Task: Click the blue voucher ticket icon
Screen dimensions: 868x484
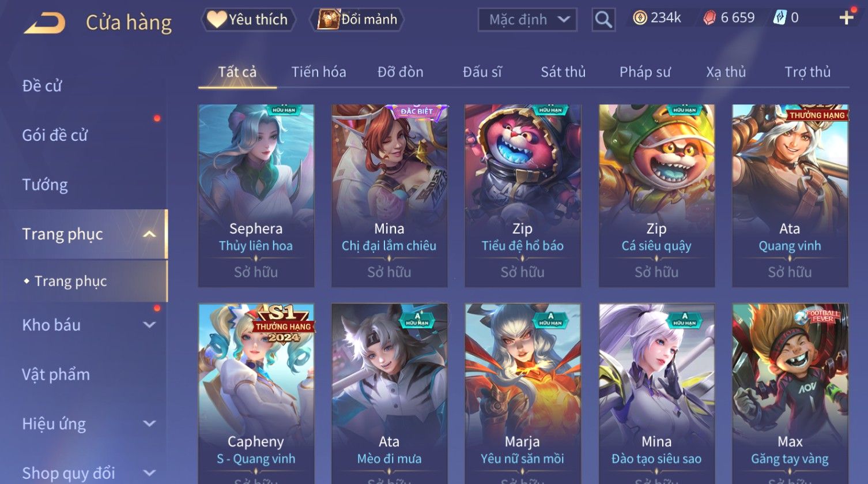Action: (x=779, y=18)
